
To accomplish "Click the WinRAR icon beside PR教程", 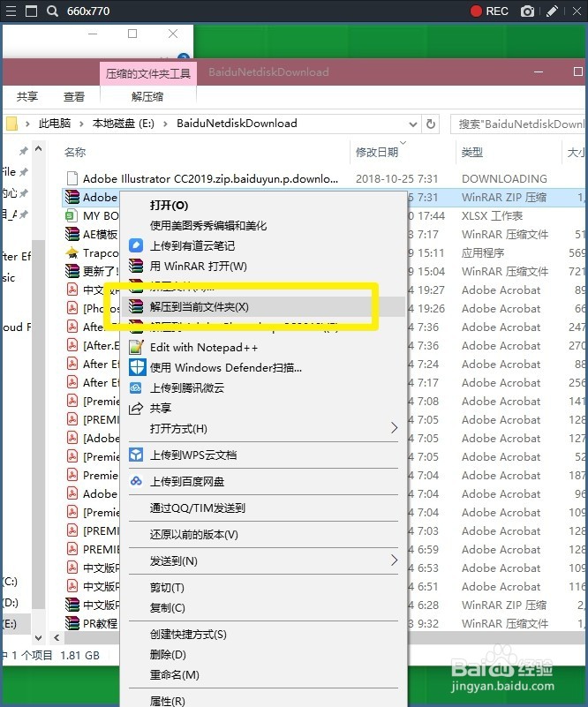I will [x=72, y=623].
